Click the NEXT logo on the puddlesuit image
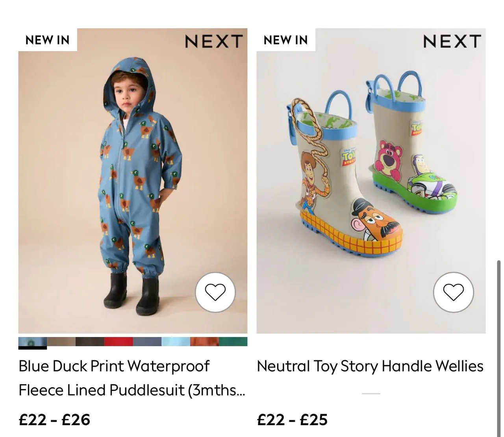 214,41
